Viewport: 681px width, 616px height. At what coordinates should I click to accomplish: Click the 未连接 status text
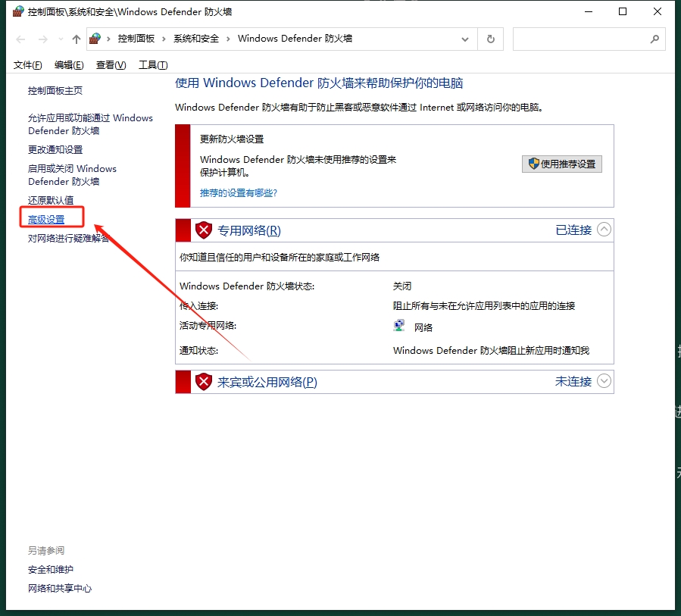(573, 381)
